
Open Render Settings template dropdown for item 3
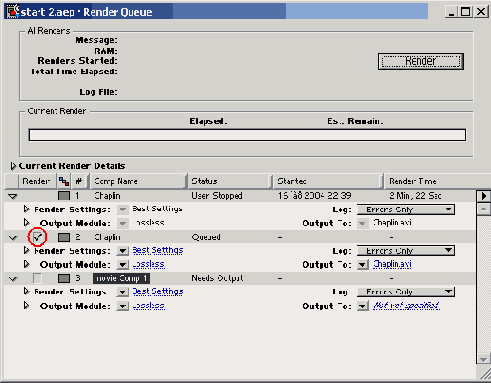pos(123,292)
